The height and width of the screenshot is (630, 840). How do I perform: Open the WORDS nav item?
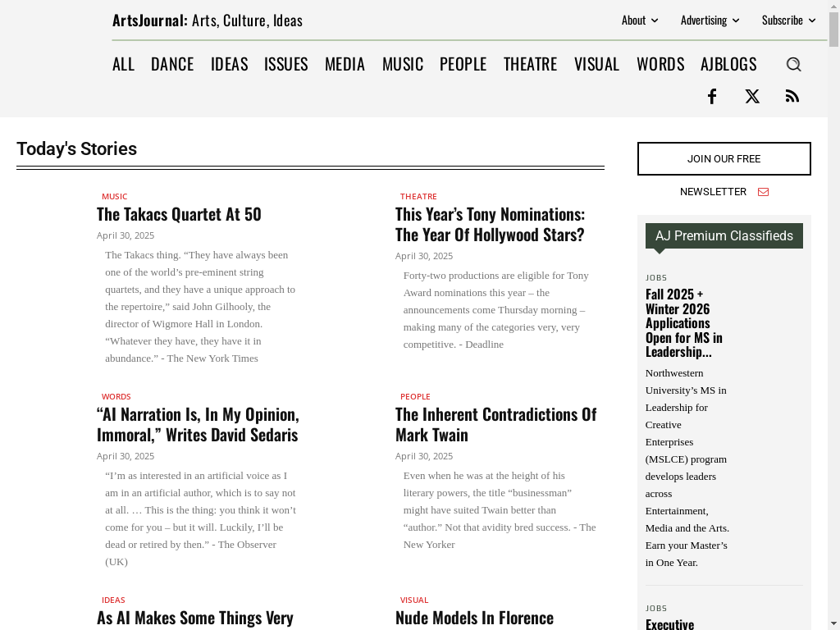click(660, 64)
